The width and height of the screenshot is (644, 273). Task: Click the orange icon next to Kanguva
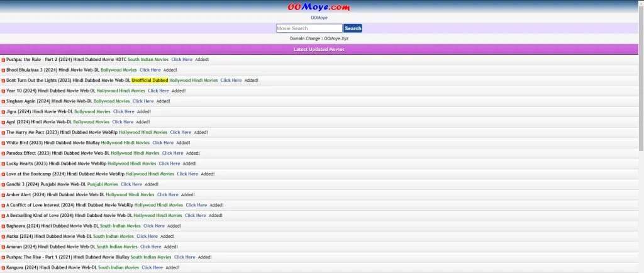[3, 268]
